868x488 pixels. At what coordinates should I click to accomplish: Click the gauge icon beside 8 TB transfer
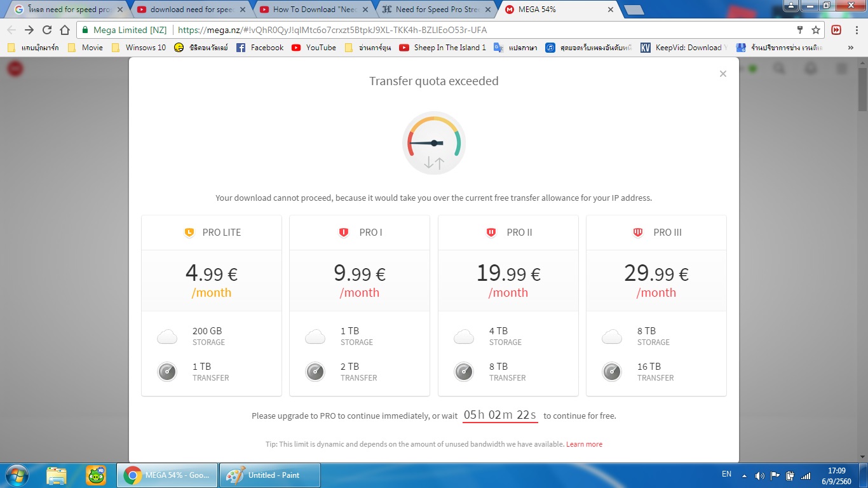tap(464, 371)
